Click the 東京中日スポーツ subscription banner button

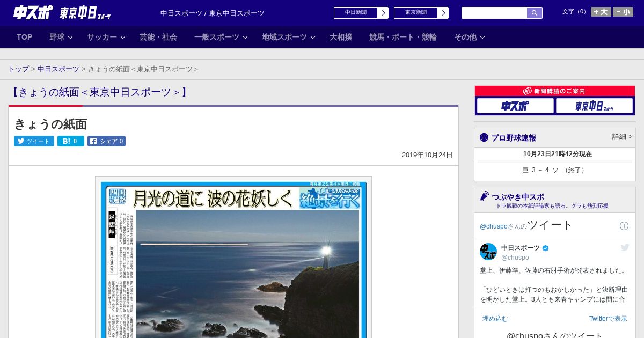point(595,106)
